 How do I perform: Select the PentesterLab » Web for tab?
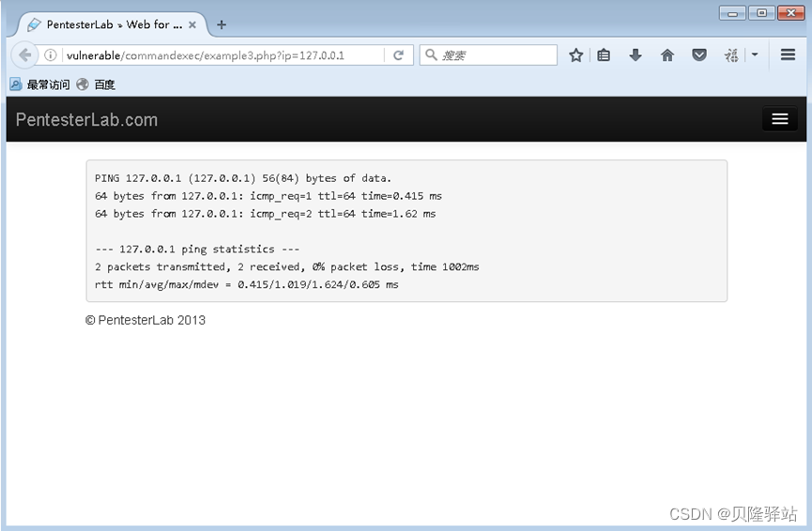click(x=112, y=24)
